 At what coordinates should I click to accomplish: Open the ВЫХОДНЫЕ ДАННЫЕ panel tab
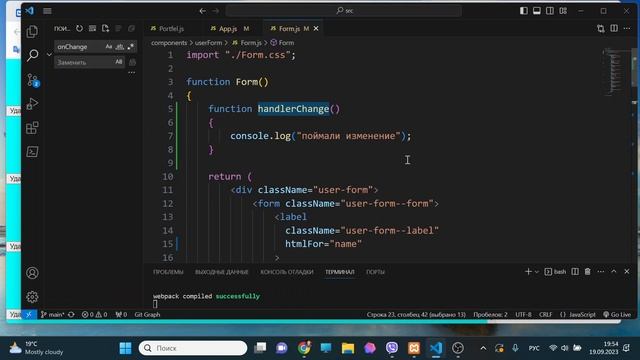[x=222, y=272]
